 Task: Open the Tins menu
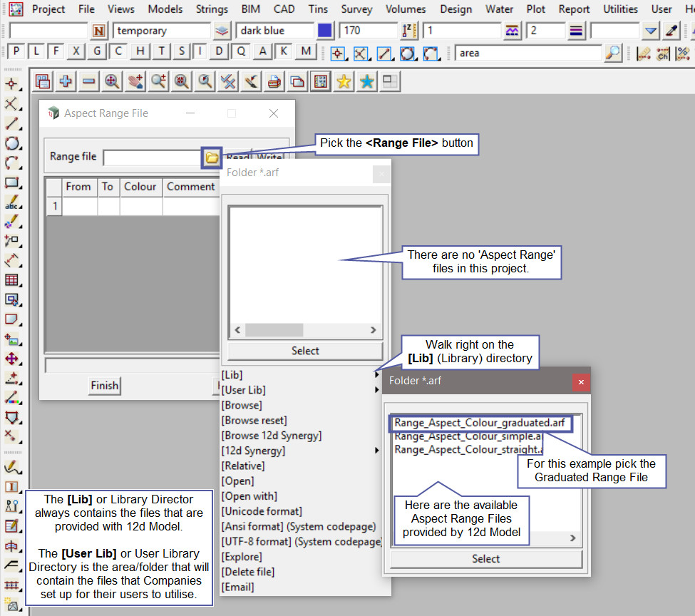(318, 9)
